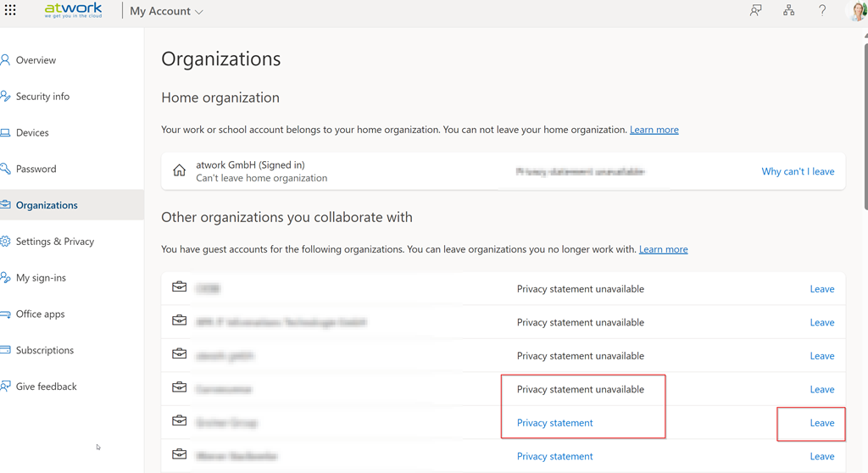The width and height of the screenshot is (868, 473).
Task: Select Settings & Privacy in sidebar
Action: (55, 242)
